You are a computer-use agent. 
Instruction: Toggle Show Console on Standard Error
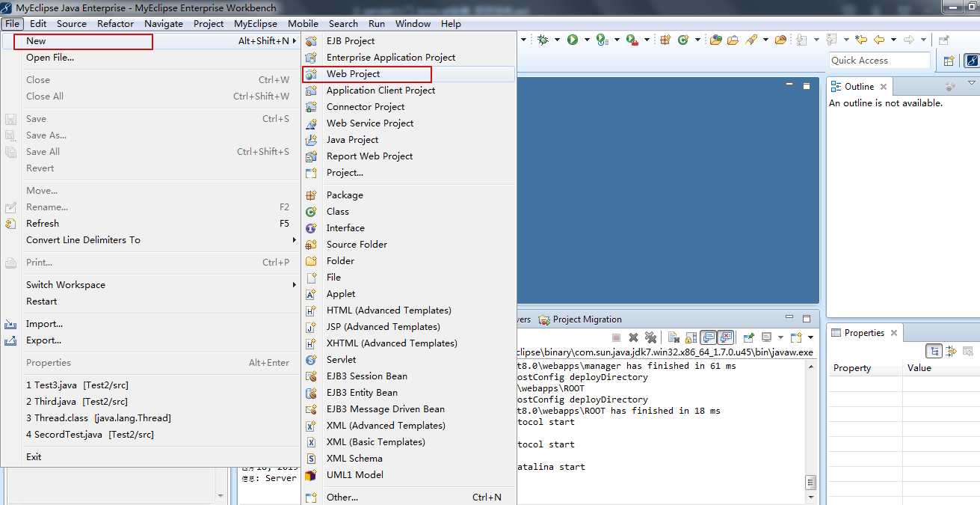pyautogui.click(x=726, y=337)
